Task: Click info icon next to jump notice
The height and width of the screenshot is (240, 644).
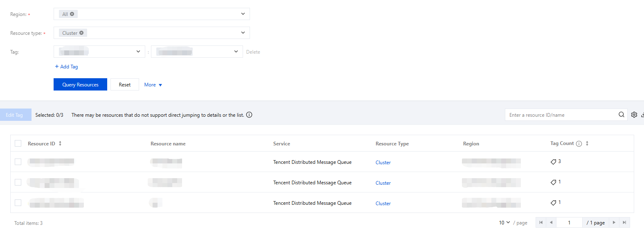Action: 249,115
